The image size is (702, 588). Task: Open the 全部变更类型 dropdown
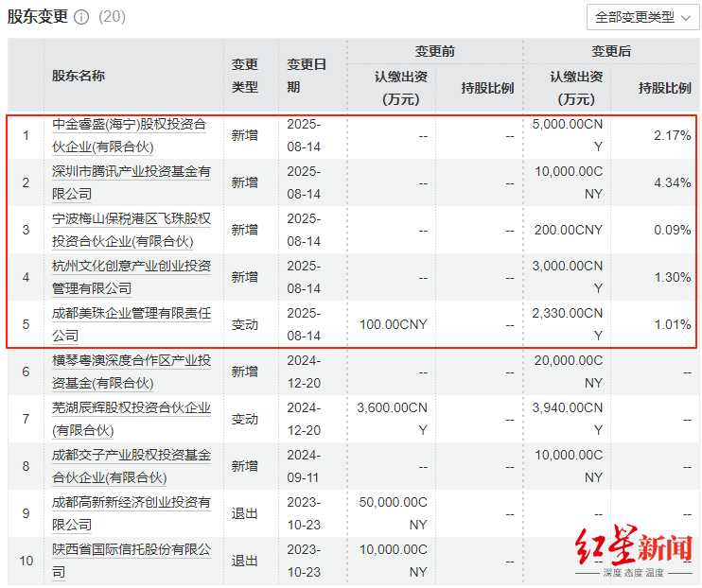click(643, 17)
